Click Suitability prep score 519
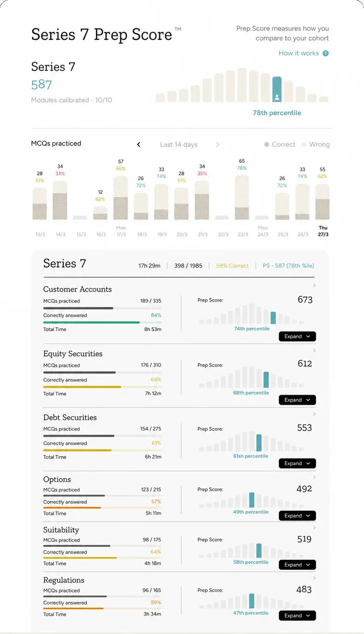 (x=304, y=539)
